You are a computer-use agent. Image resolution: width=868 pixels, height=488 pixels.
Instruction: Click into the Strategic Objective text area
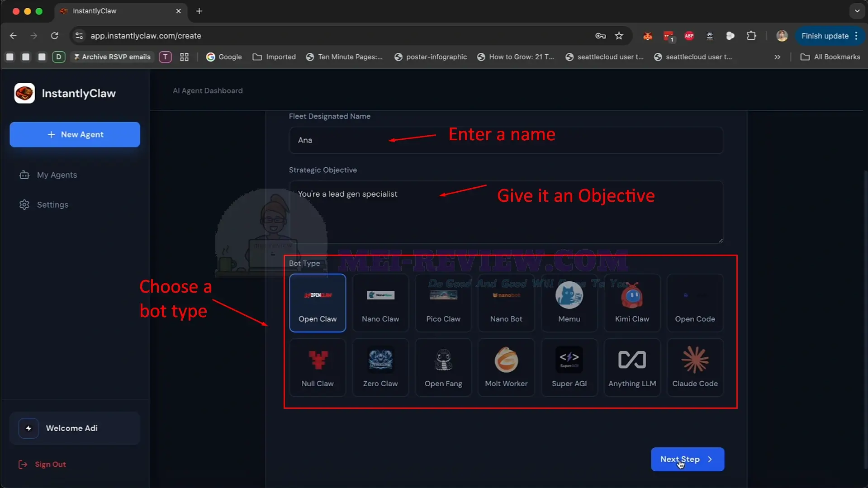tap(506, 212)
